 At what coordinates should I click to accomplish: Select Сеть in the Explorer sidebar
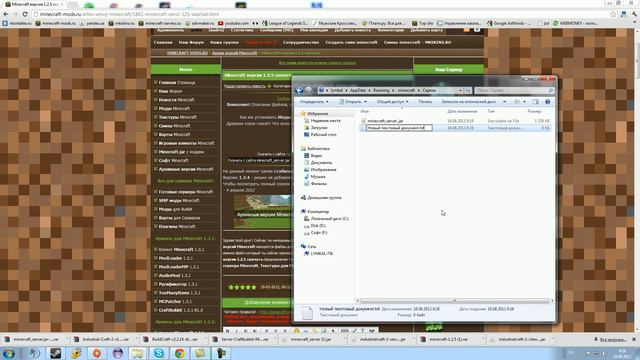(309, 247)
